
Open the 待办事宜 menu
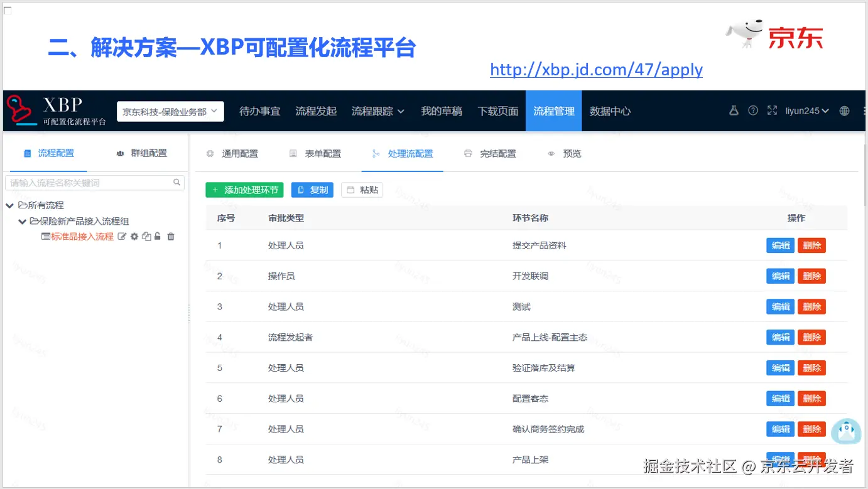click(x=260, y=111)
